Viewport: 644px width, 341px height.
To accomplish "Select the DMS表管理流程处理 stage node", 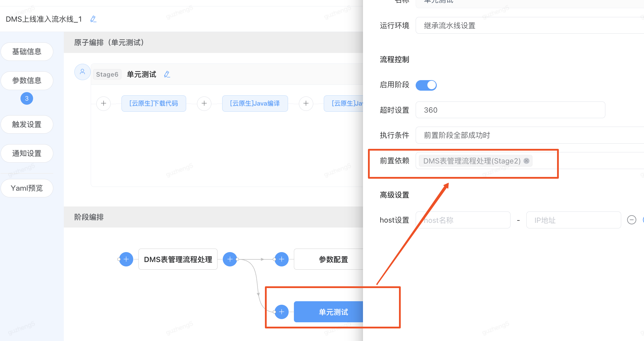I will 178,259.
